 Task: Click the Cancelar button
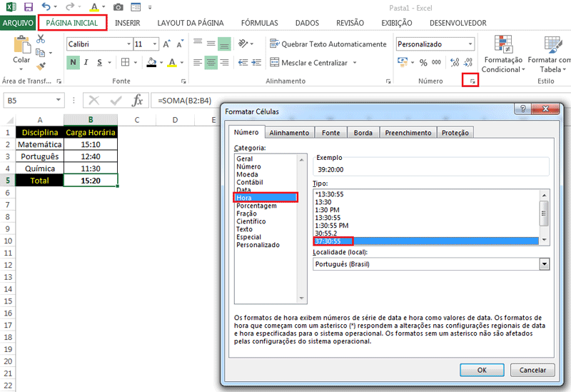pos(531,370)
